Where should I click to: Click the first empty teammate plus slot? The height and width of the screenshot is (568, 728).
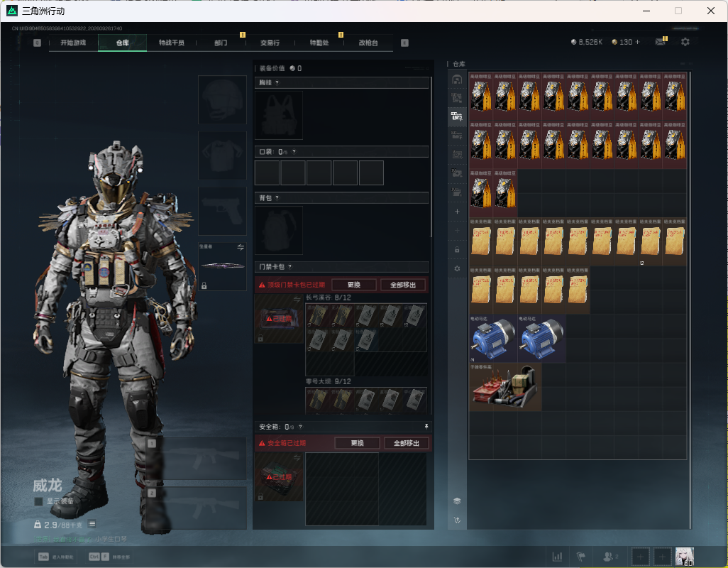[640, 557]
